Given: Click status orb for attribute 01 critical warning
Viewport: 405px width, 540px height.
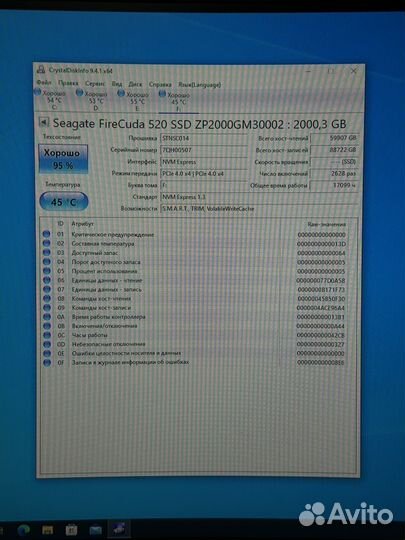Looking at the screenshot, I should point(46,234).
